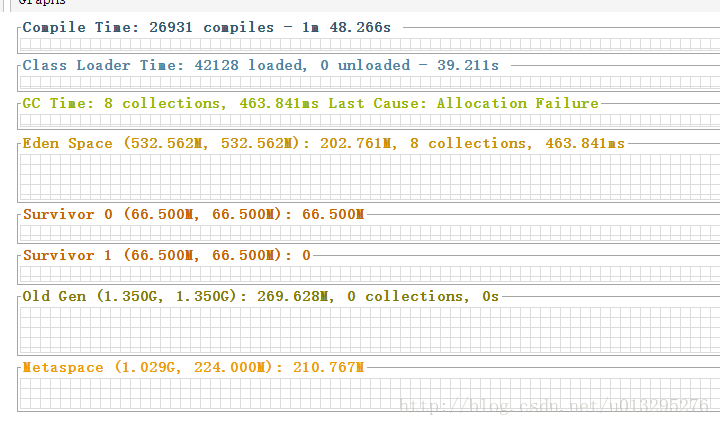Viewport: 720px width, 426px height.
Task: Select the GC Time collections label
Action: coord(310,103)
